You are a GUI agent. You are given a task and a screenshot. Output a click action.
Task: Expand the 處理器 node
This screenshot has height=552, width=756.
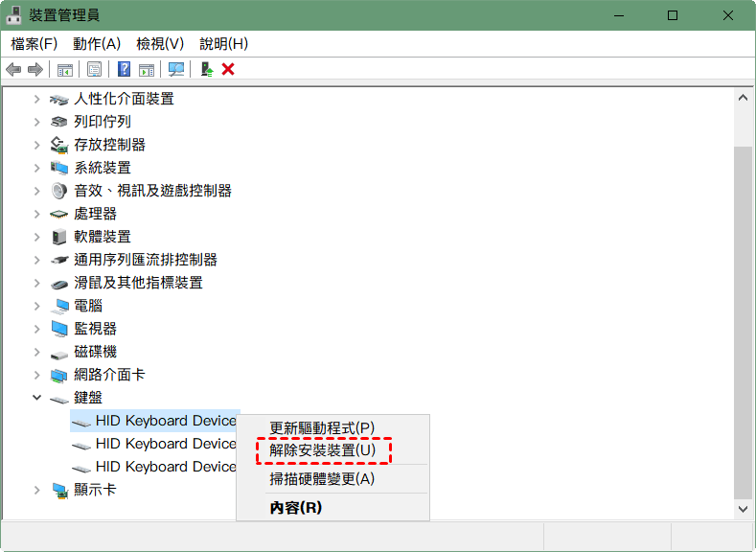[36, 214]
